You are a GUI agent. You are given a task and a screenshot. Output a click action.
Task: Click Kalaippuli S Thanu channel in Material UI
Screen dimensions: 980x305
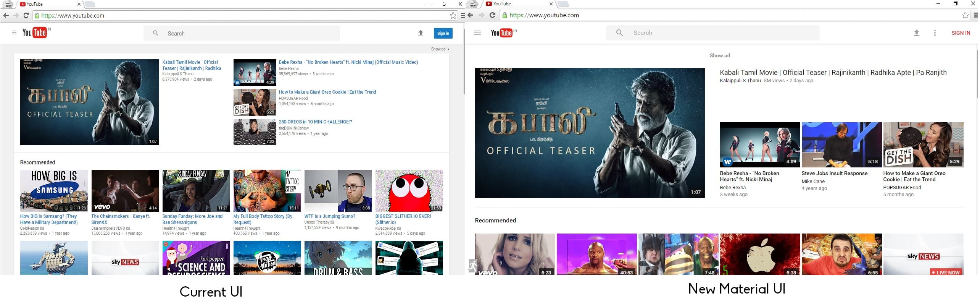[x=740, y=81]
